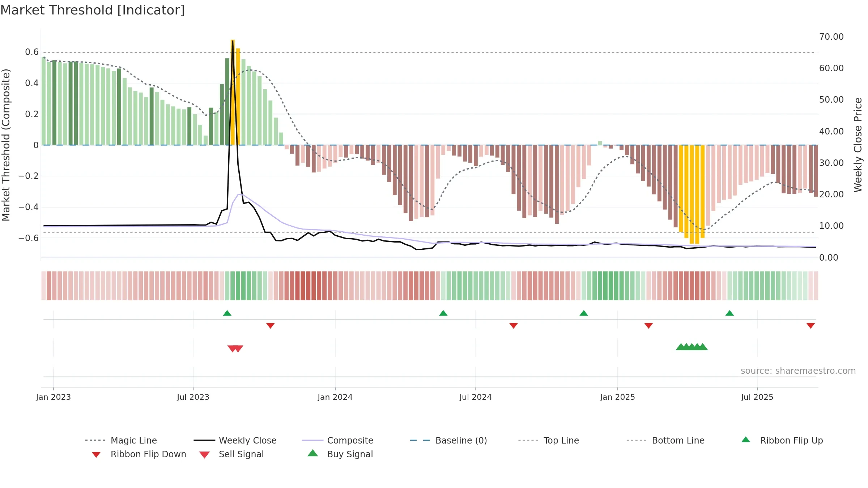Click the red Ribbon Flip Down marker in September 2025
Viewport: 868px width, 488px height.
pyautogui.click(x=810, y=326)
